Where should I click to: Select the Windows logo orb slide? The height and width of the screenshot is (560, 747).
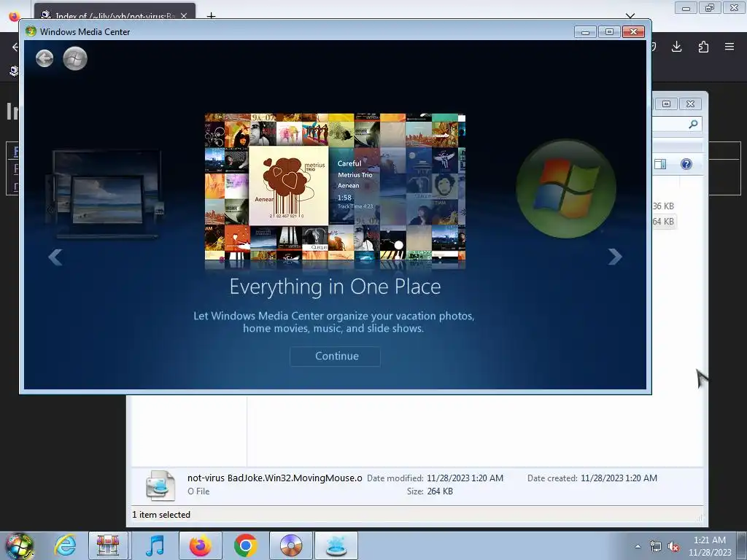tap(566, 189)
